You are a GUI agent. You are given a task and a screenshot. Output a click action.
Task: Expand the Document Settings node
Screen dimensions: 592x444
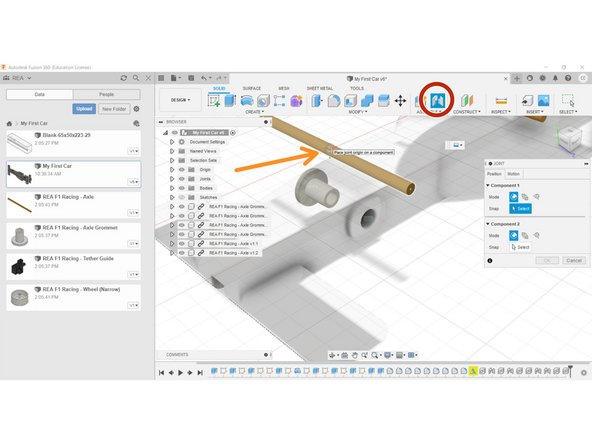[x=172, y=142]
